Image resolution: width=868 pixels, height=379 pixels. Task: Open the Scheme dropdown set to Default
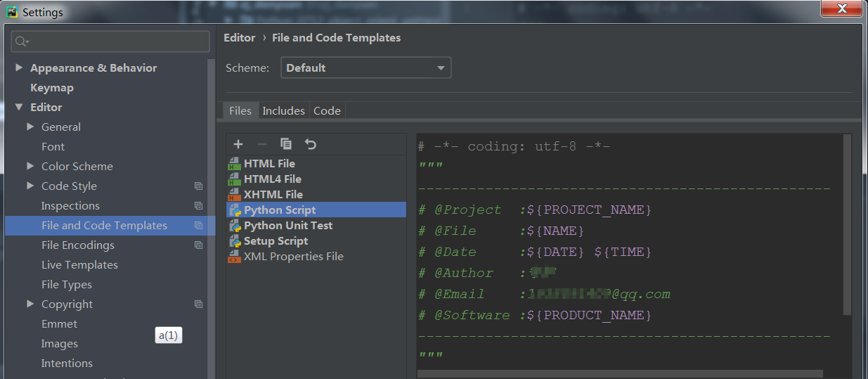click(x=365, y=68)
